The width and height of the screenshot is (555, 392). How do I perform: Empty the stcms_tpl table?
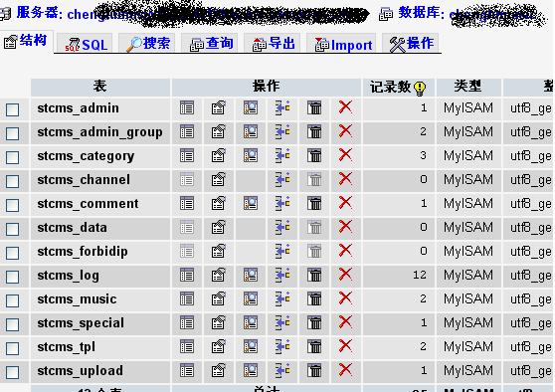314,346
